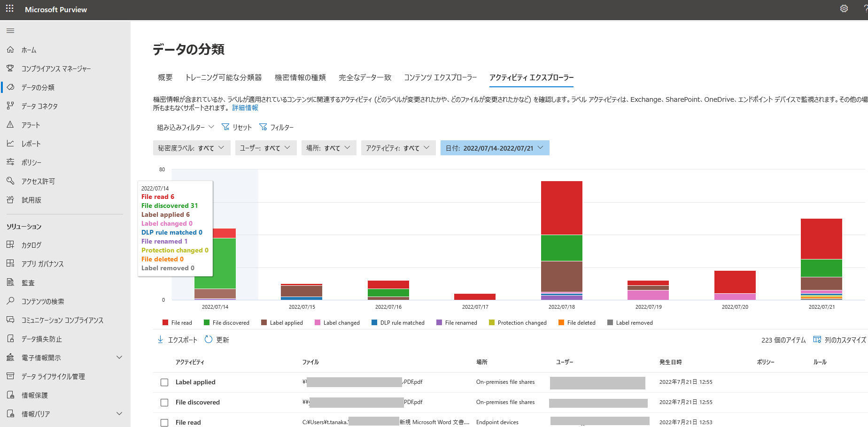This screenshot has width=868, height=427.
Task: Switch to 完全なデータ一致 tab
Action: tap(365, 77)
